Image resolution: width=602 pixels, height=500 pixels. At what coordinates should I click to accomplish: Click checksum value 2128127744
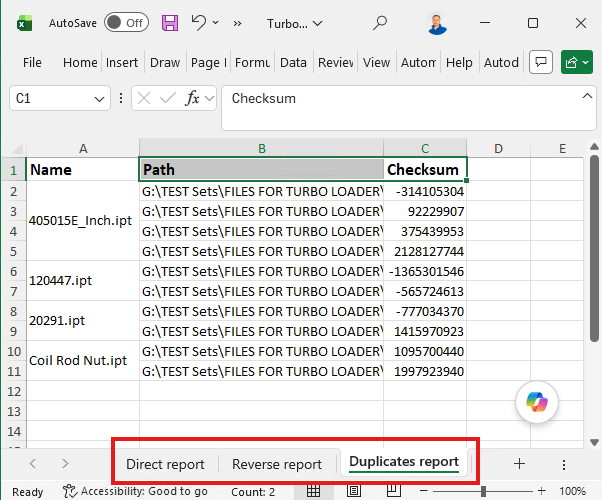point(425,251)
